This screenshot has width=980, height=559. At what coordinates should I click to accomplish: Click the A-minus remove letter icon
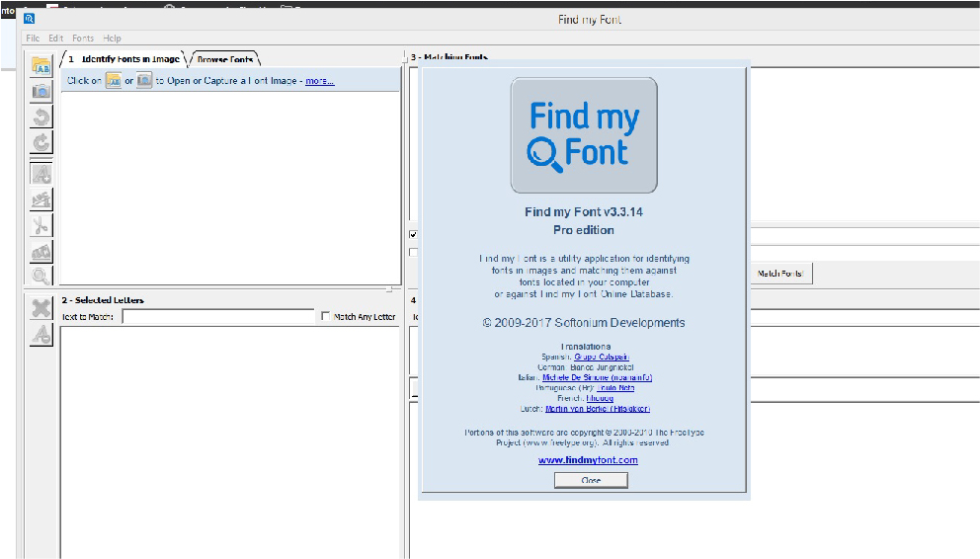41,335
